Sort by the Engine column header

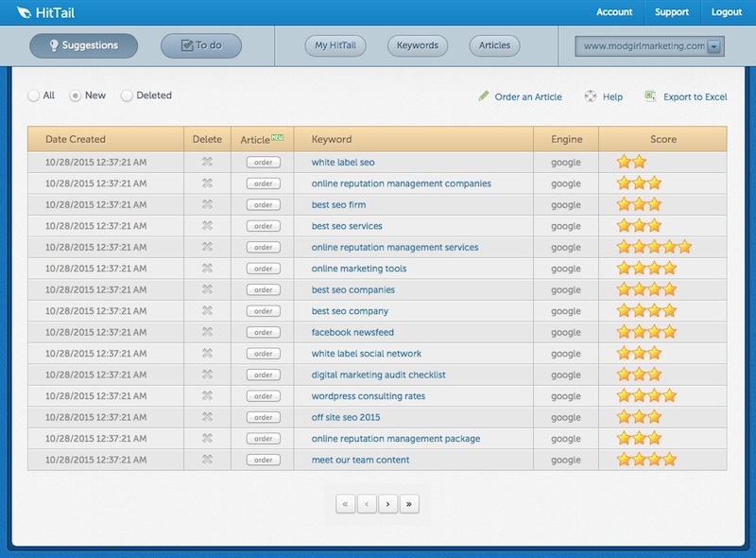click(566, 139)
